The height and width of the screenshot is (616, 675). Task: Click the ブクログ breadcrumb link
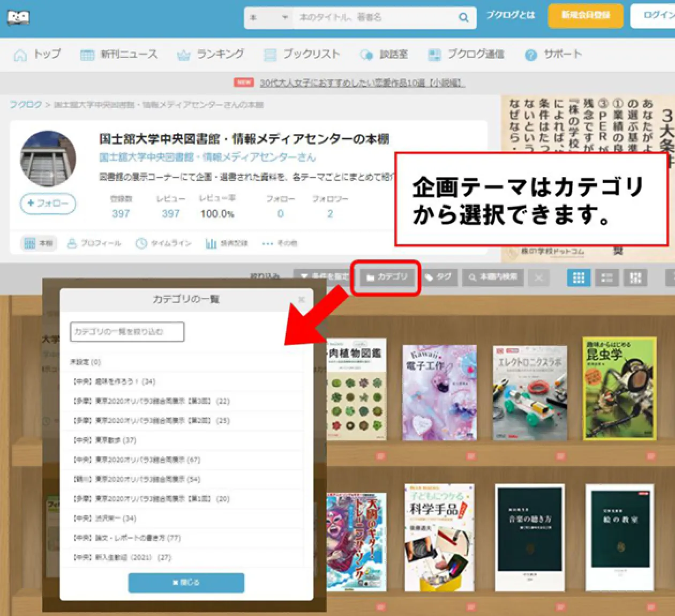click(25, 104)
